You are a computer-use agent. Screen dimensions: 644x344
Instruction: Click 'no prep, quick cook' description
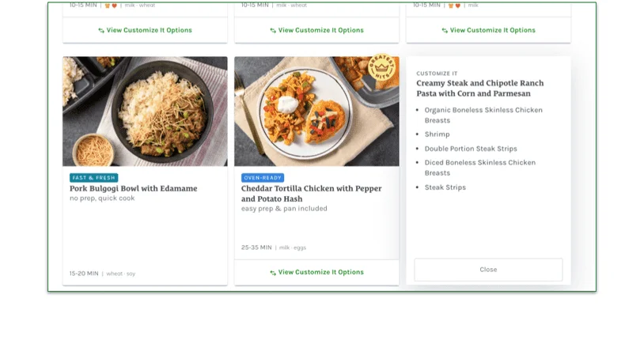[102, 198]
